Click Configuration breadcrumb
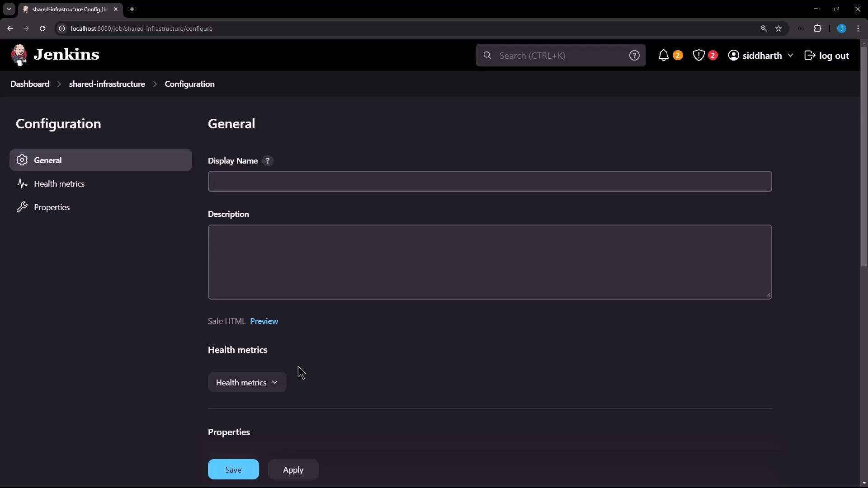Image resolution: width=868 pixels, height=488 pixels. coord(189,84)
